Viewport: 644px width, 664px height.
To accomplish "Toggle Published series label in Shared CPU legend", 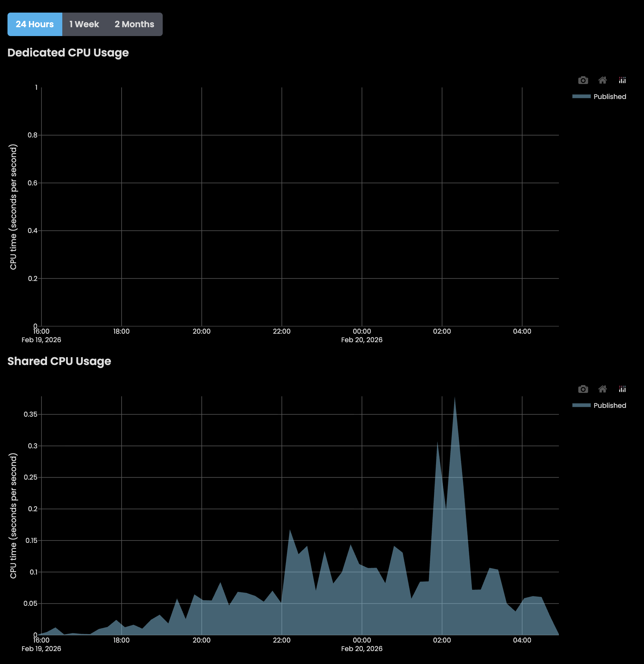I will tap(610, 405).
